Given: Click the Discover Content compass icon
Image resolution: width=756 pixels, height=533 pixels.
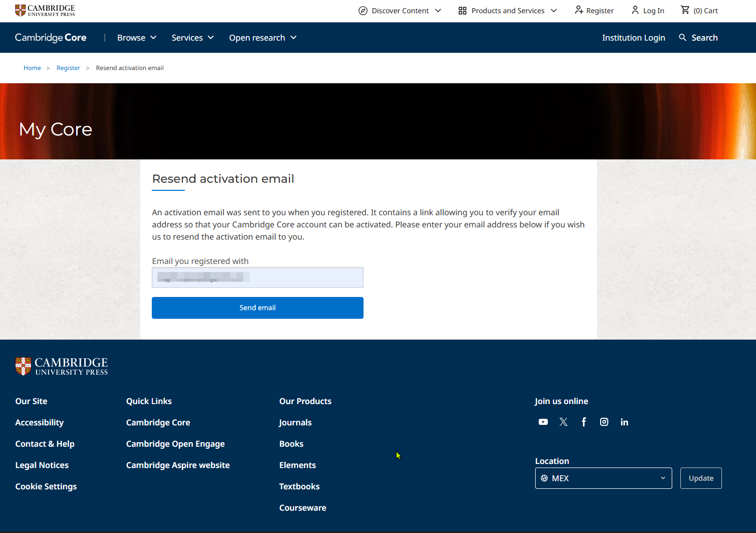Looking at the screenshot, I should tap(363, 11).
